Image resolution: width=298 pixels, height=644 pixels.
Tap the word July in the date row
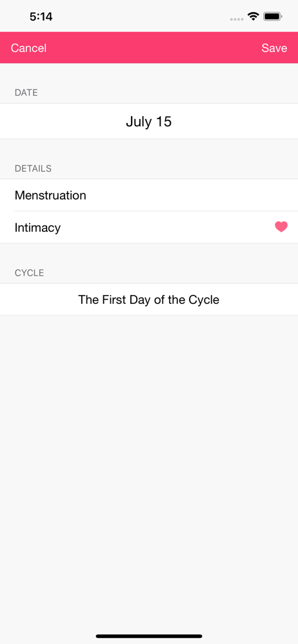(138, 122)
